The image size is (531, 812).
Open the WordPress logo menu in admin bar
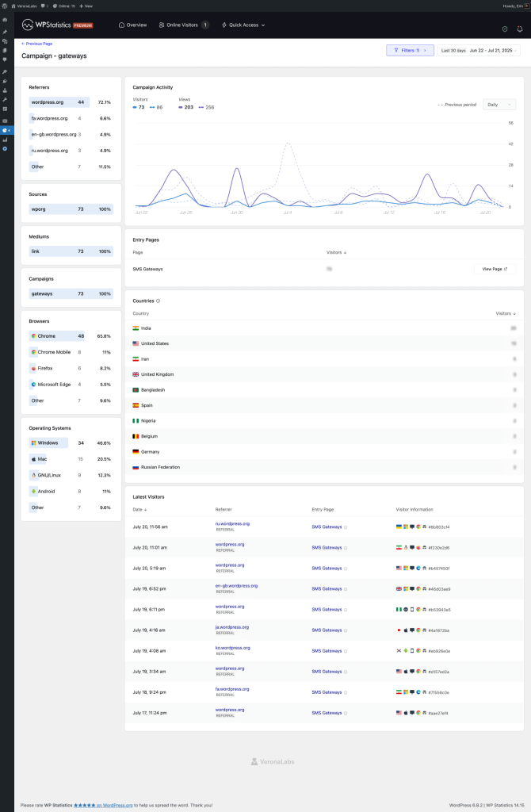5,6
